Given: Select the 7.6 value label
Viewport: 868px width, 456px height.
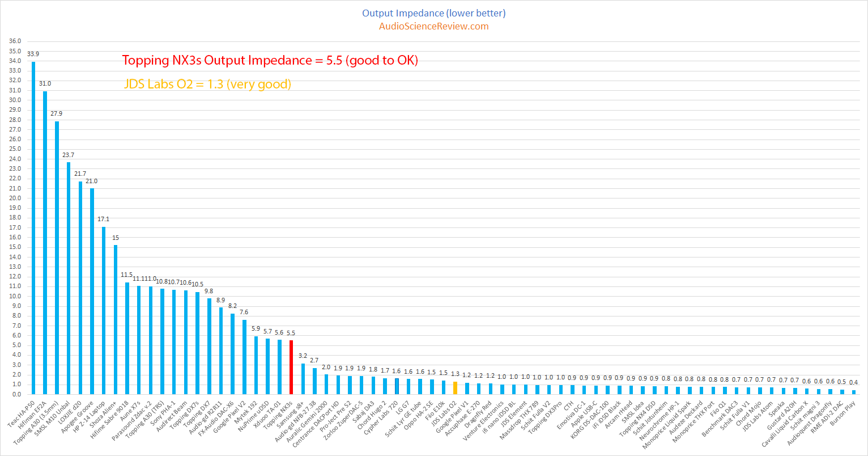Looking at the screenshot, I should click(x=244, y=312).
